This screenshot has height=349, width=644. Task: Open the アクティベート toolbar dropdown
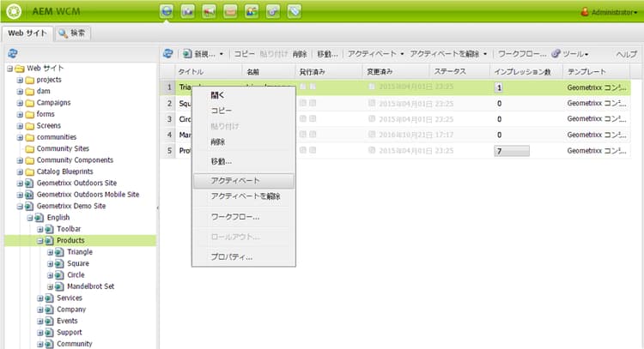pyautogui.click(x=402, y=54)
